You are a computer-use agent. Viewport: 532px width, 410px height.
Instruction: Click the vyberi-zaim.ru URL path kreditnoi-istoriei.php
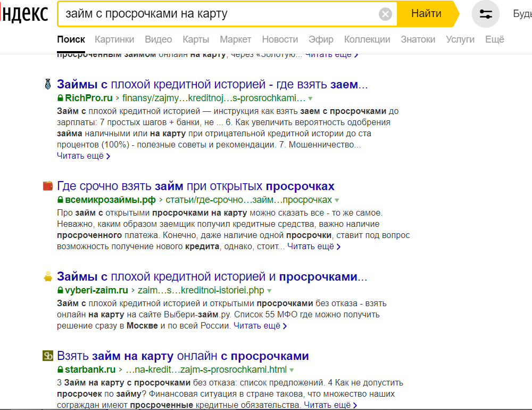(x=201, y=290)
